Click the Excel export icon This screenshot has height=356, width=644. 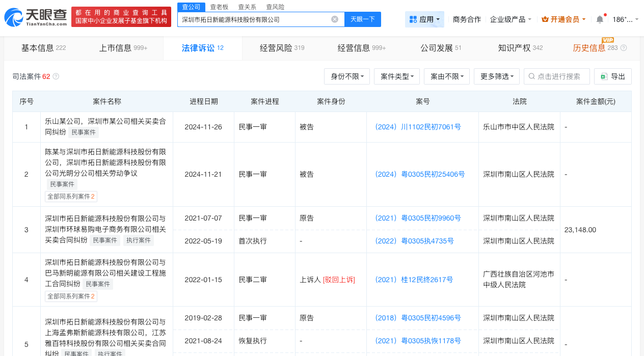[604, 76]
